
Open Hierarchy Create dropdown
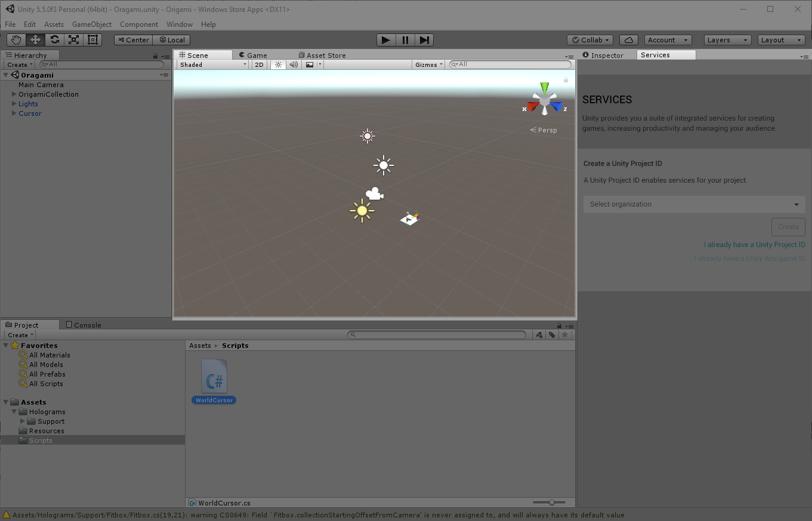20,64
